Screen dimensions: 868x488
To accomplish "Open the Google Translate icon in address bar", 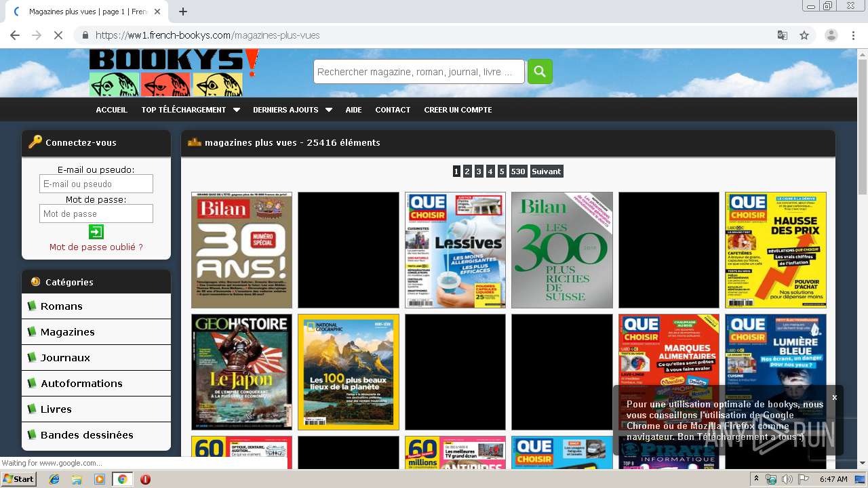I will [x=783, y=35].
